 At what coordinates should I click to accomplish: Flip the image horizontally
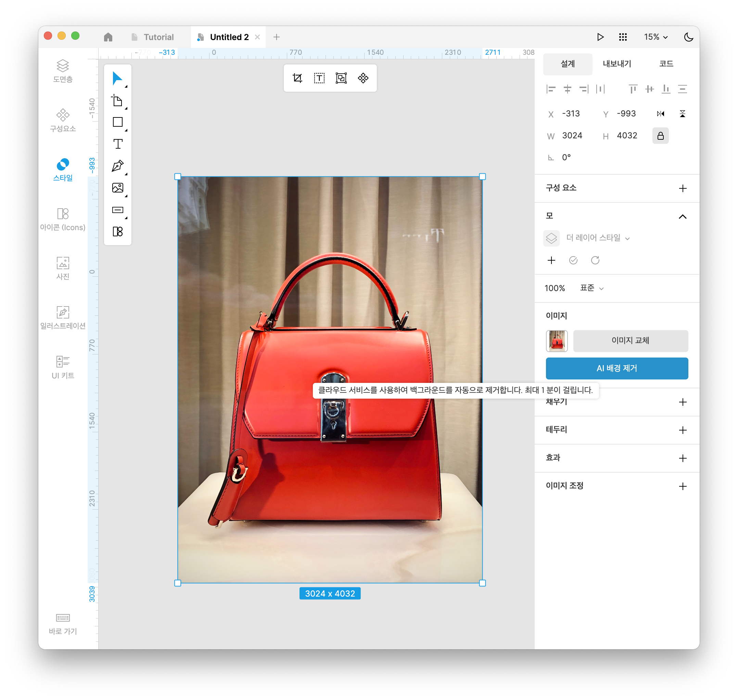point(660,113)
